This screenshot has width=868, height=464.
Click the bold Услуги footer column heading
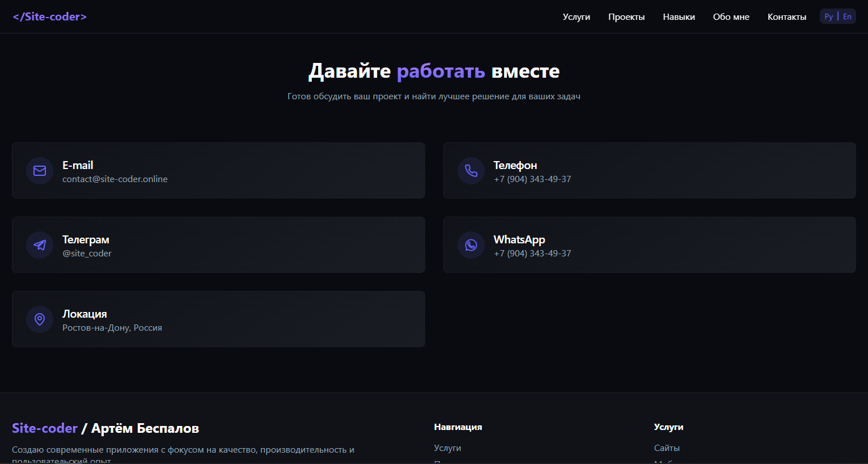(x=668, y=427)
